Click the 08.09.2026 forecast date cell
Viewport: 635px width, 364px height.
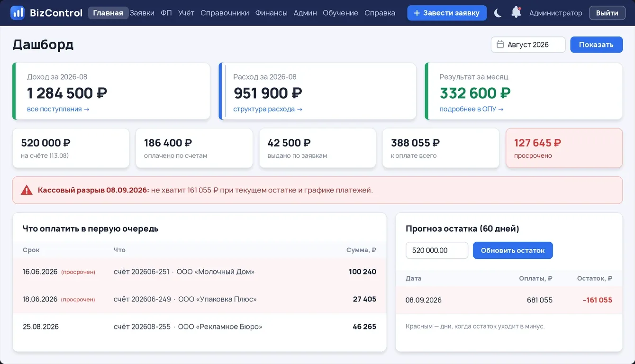coord(424,300)
